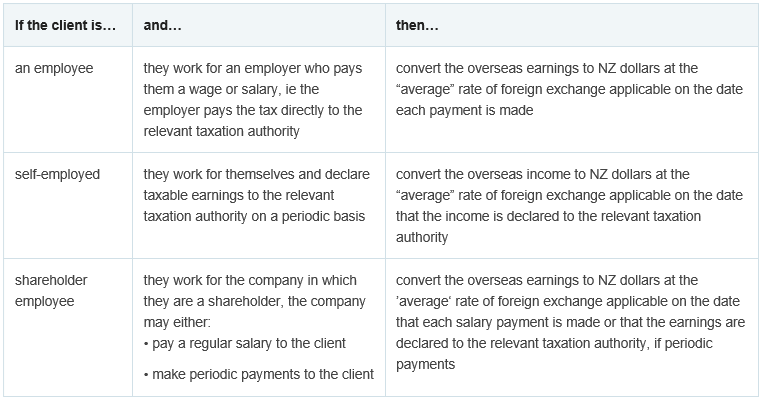Viewport: 763px width, 401px height.
Task: Select the "an employee" cell
Action: click(57, 68)
